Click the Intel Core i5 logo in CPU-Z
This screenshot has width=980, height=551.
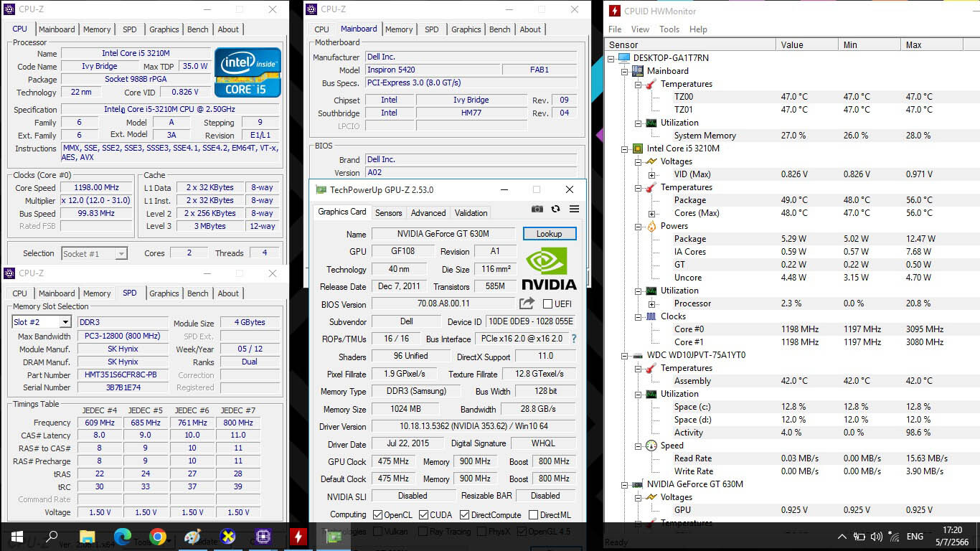[x=248, y=72]
